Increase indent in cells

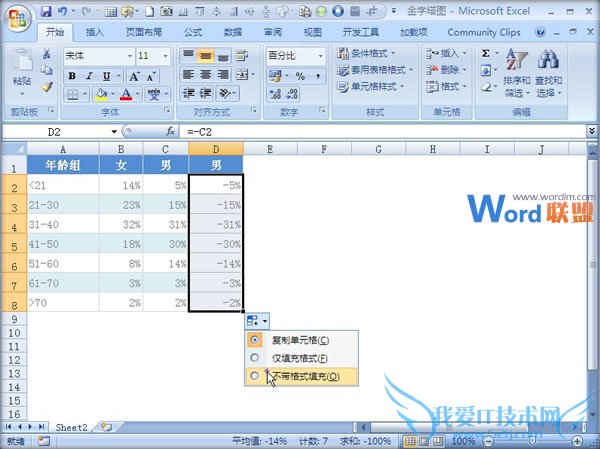coord(205,93)
